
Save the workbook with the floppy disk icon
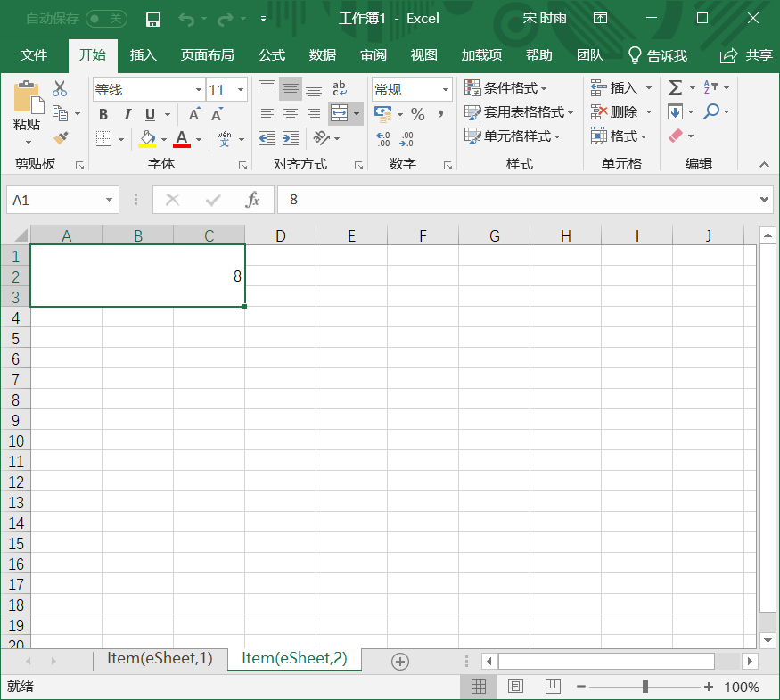click(152, 19)
